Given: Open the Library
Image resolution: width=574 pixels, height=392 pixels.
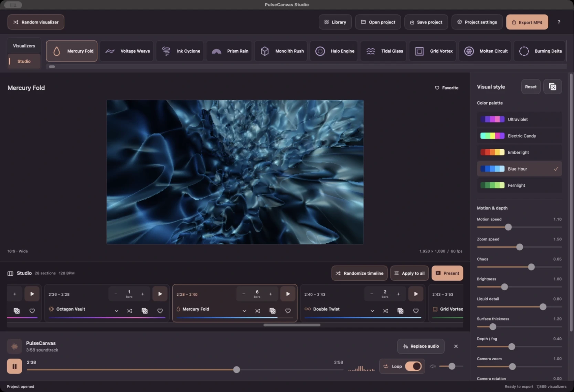Looking at the screenshot, I should (x=335, y=22).
